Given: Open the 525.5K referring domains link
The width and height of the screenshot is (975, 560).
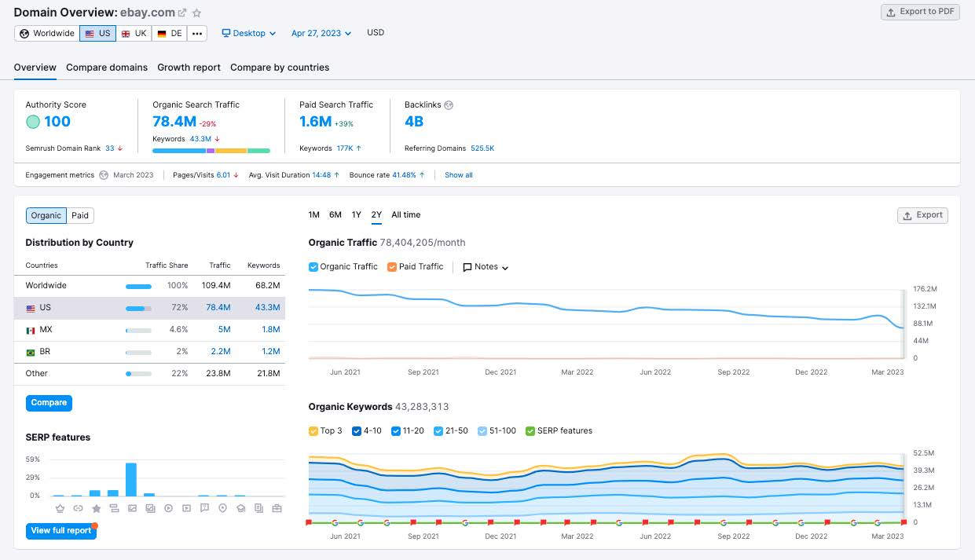Looking at the screenshot, I should (482, 148).
